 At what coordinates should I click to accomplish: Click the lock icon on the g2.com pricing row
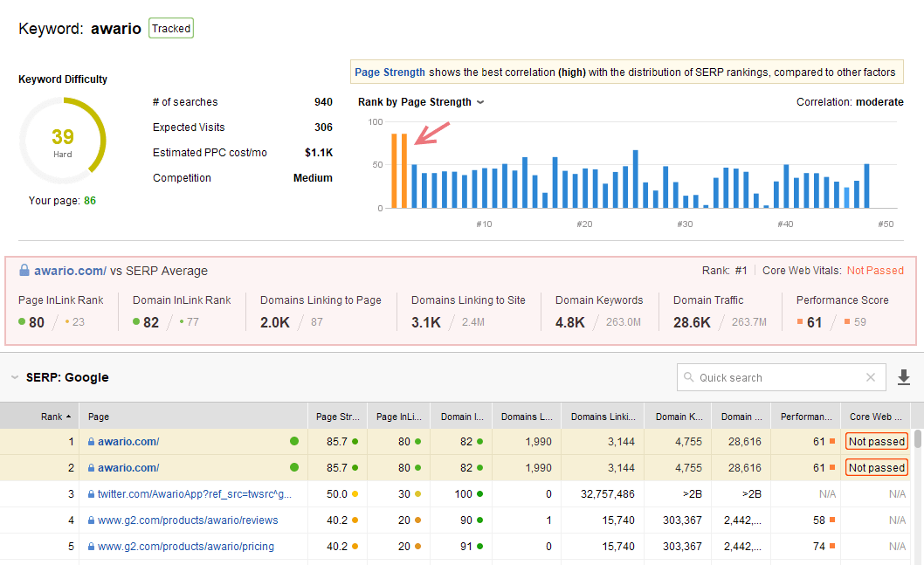point(92,546)
